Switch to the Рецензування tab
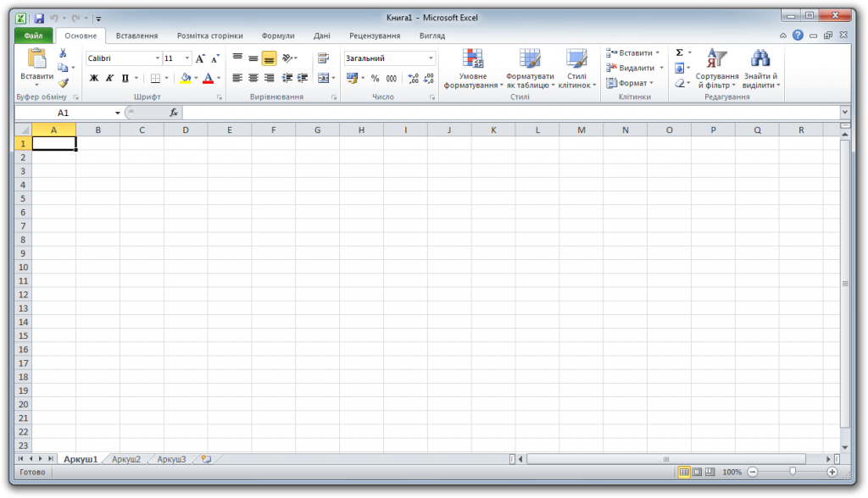The height and width of the screenshot is (498, 868). pyautogui.click(x=375, y=36)
